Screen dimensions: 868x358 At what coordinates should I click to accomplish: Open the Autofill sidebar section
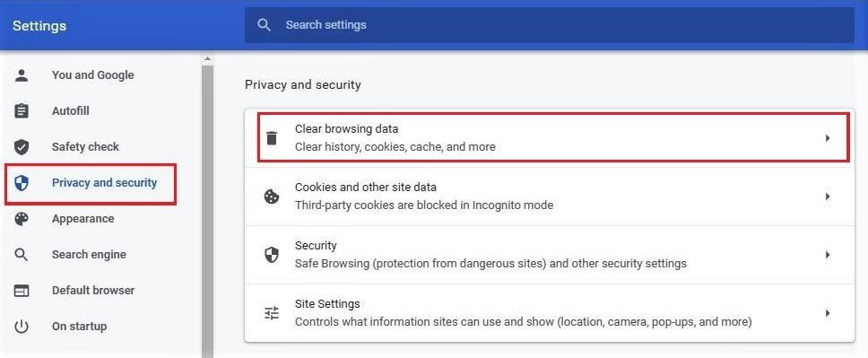click(70, 111)
